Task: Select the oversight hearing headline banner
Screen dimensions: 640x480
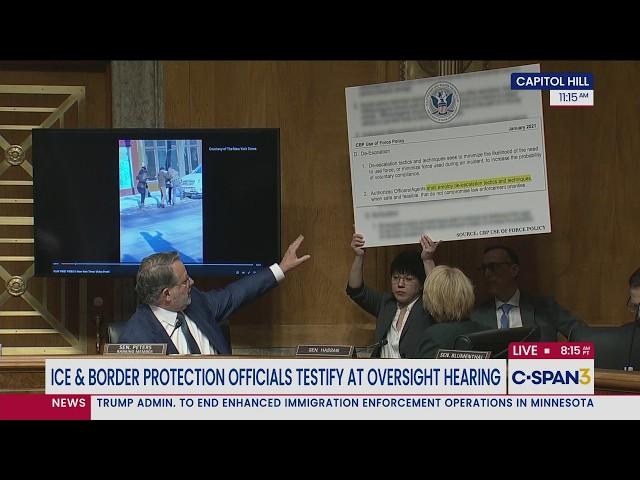Action: coord(275,377)
